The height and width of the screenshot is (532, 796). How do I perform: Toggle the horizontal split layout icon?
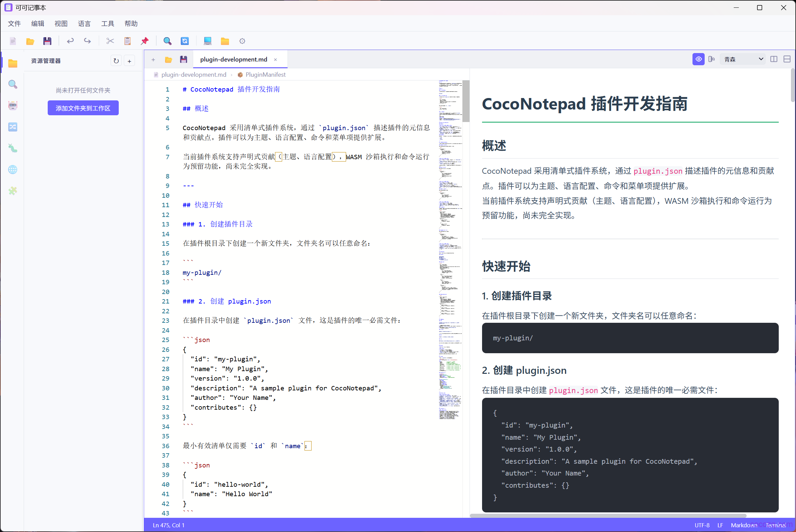tap(787, 59)
